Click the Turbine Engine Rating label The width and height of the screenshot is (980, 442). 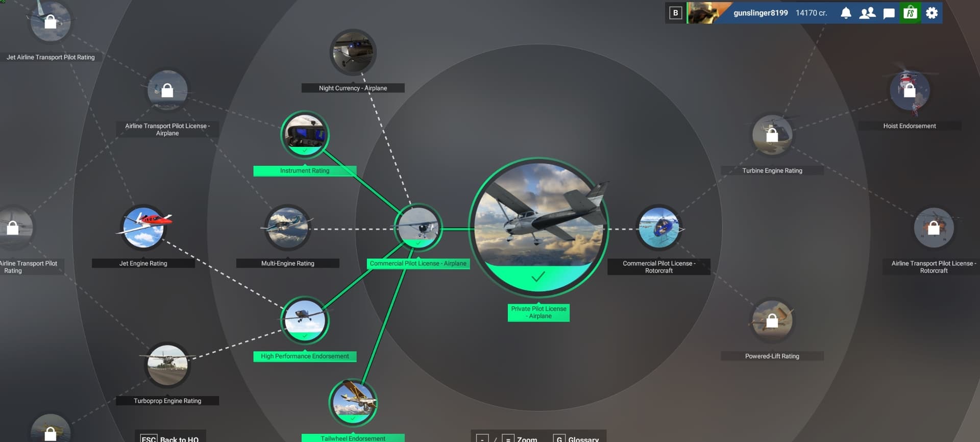point(772,171)
